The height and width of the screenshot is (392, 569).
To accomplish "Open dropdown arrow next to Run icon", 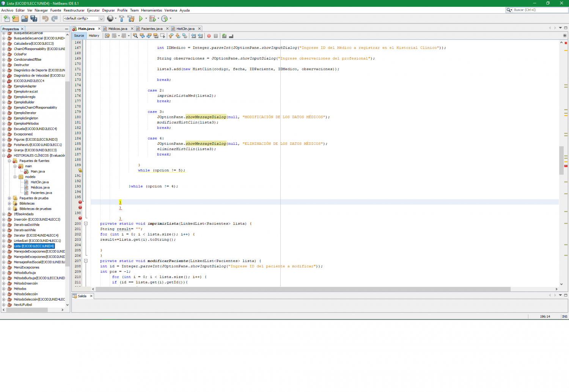I will 146,18.
